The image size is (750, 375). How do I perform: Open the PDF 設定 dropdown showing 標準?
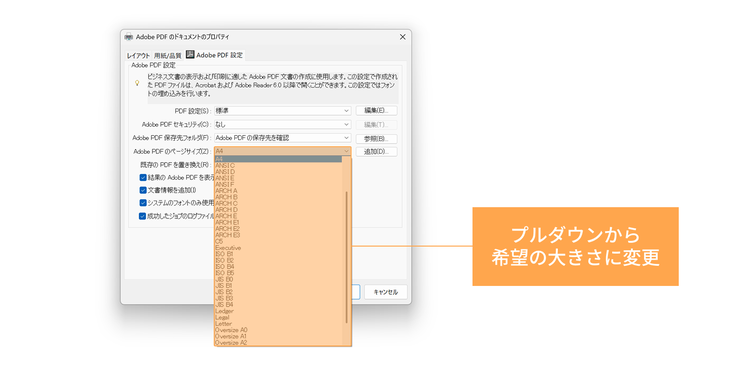pos(283,110)
